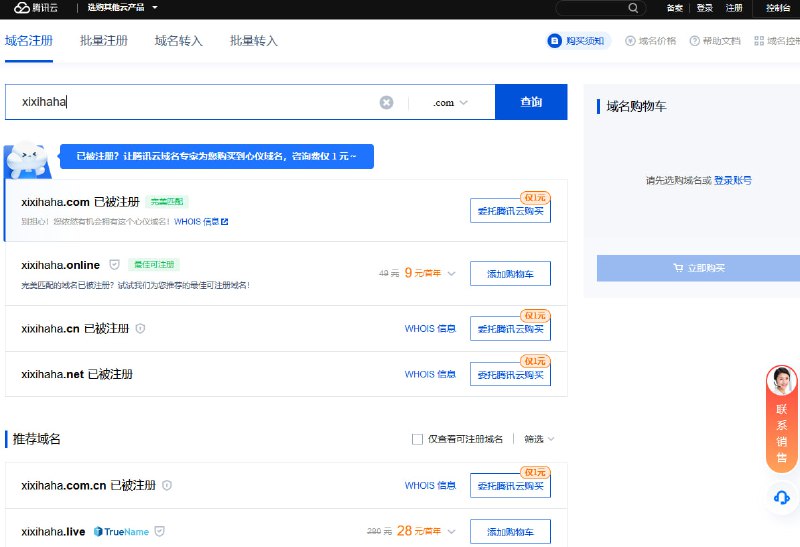Click the 完美匹配 tag on xixihaha.com
The height and width of the screenshot is (547, 800).
pos(167,202)
